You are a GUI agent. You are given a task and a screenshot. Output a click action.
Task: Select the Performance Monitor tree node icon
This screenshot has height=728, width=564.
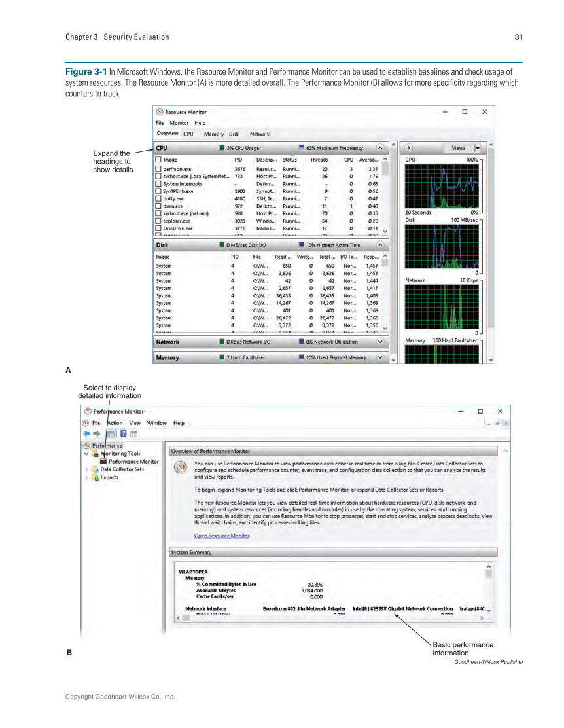click(103, 461)
